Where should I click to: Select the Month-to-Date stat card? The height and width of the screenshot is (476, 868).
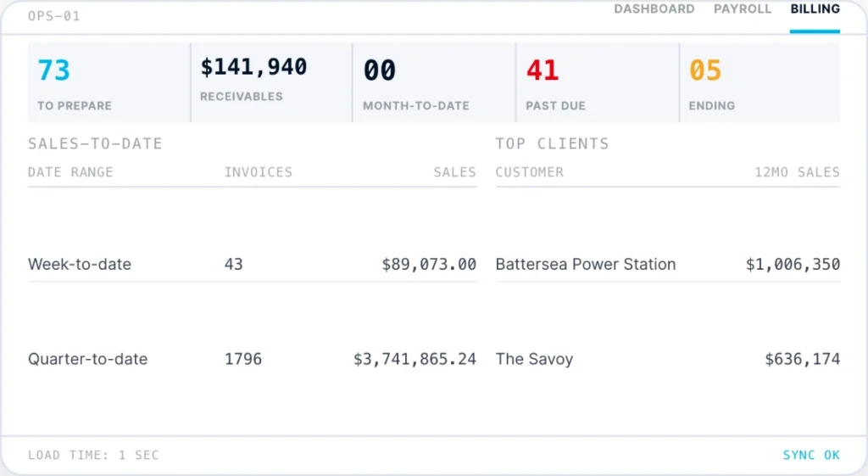434,82
